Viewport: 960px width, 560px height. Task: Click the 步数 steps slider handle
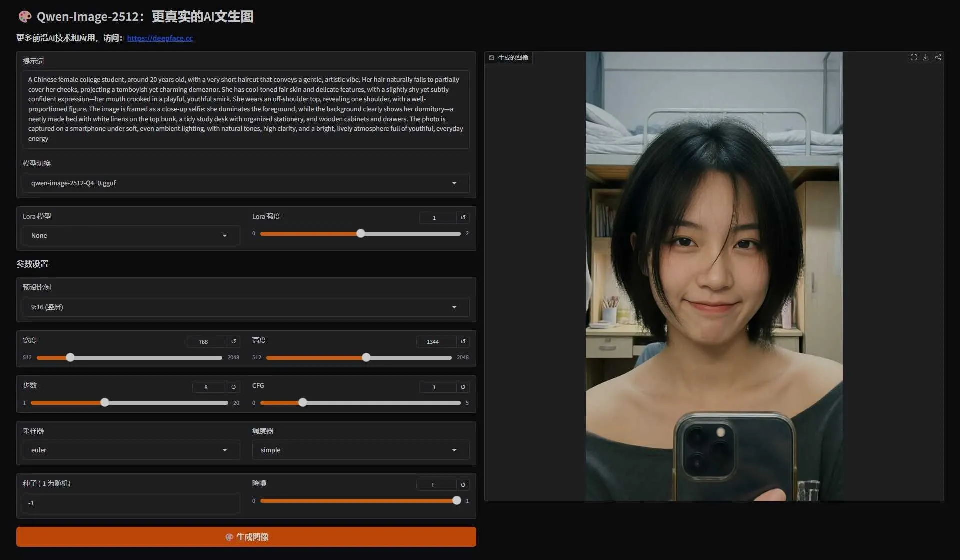click(x=104, y=403)
